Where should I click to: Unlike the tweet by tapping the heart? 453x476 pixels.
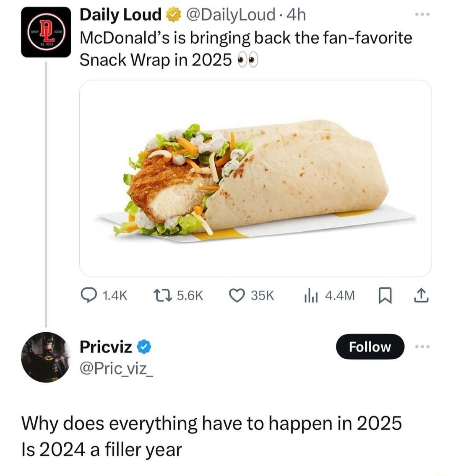238,296
